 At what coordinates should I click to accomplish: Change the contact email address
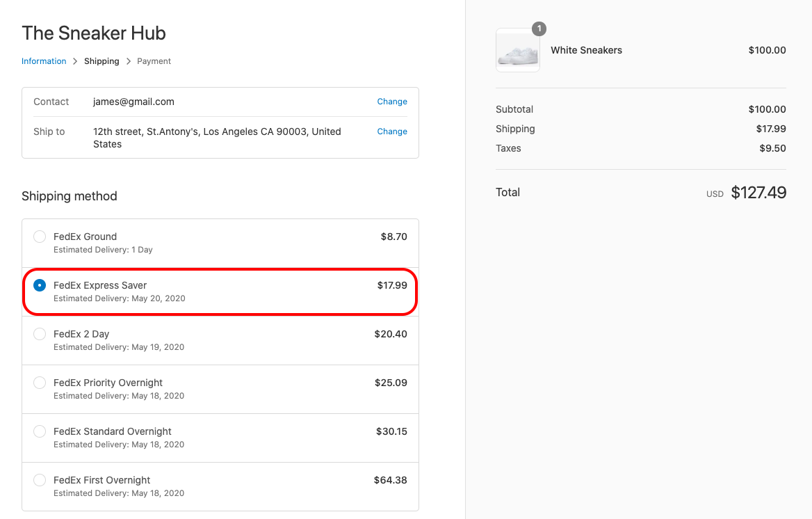(x=392, y=102)
